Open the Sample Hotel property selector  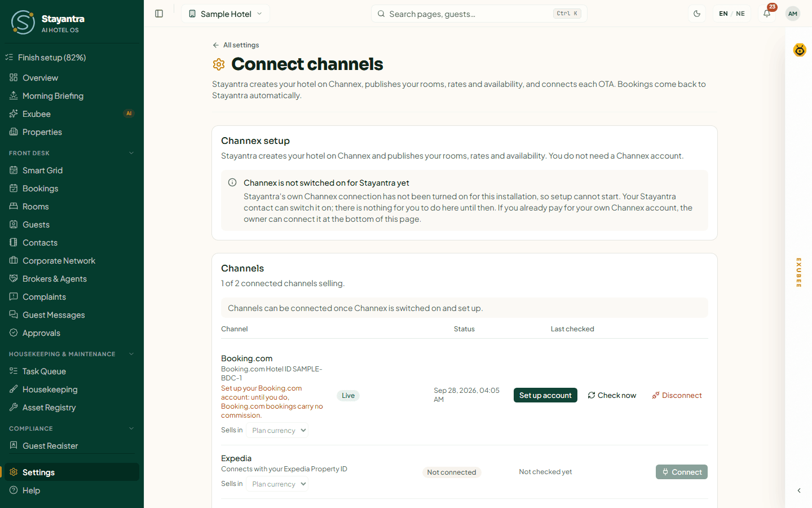tap(226, 14)
